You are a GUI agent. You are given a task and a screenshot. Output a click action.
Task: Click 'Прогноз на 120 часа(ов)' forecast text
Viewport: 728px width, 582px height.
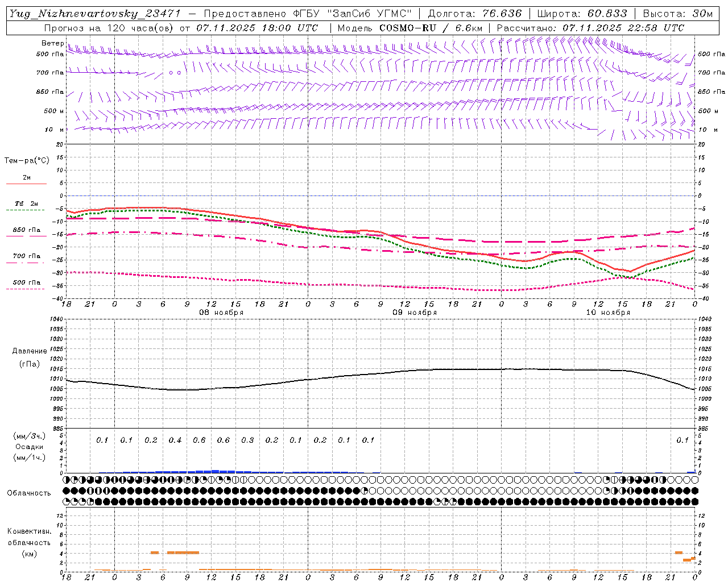(x=110, y=28)
